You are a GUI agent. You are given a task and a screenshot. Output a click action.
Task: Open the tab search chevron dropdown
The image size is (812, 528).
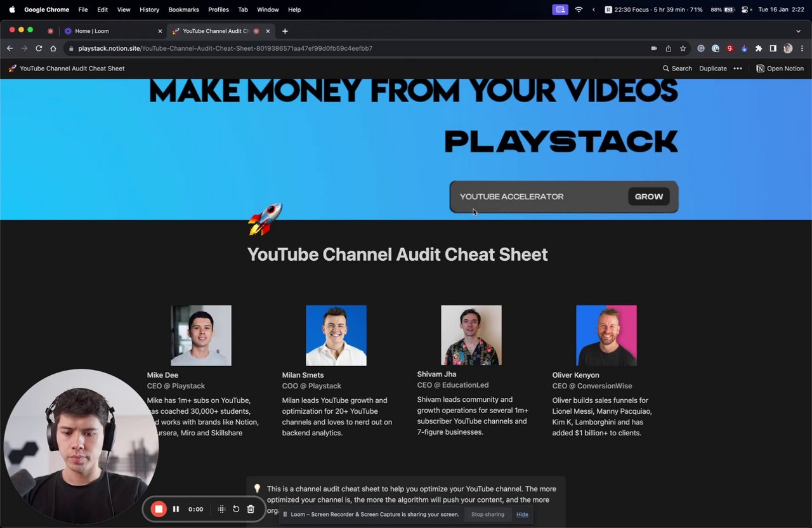[x=798, y=31]
